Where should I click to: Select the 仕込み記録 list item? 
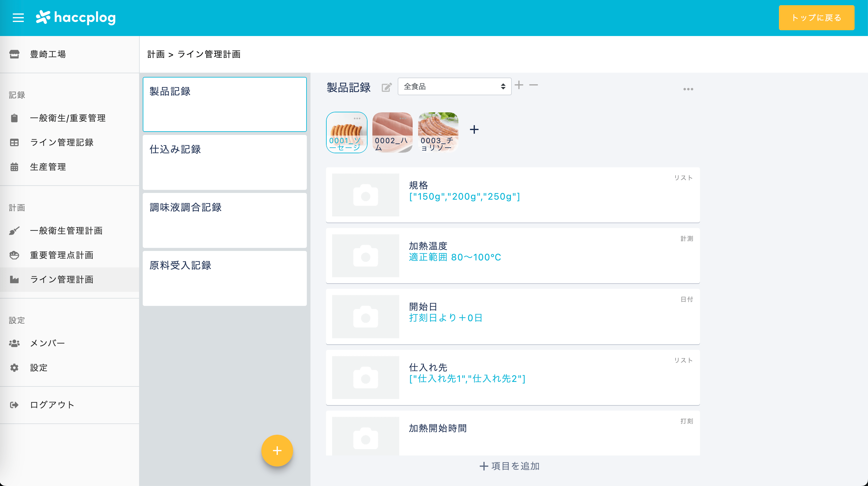point(224,162)
